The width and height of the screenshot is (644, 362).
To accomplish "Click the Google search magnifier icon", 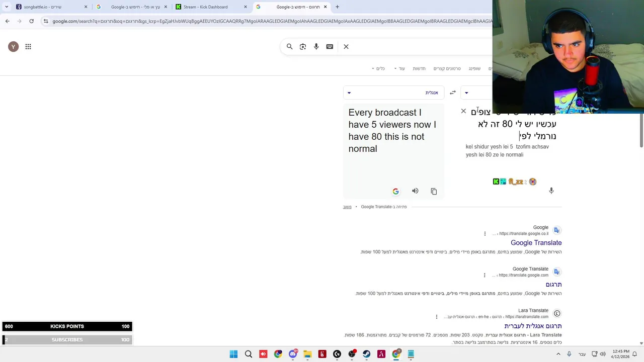I will pyautogui.click(x=289, y=47).
